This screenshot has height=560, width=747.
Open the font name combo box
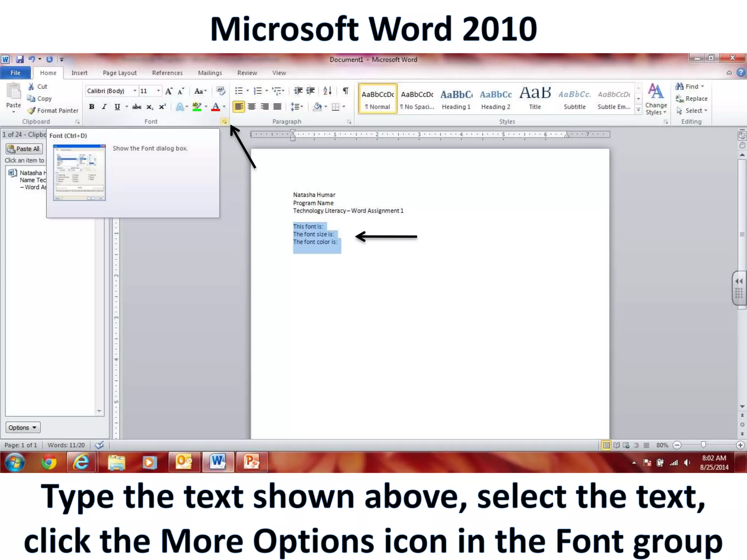(112, 91)
